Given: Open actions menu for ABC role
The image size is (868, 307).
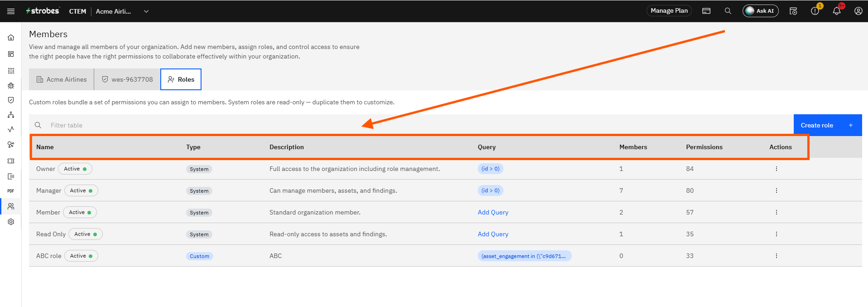Looking at the screenshot, I should 776,256.
